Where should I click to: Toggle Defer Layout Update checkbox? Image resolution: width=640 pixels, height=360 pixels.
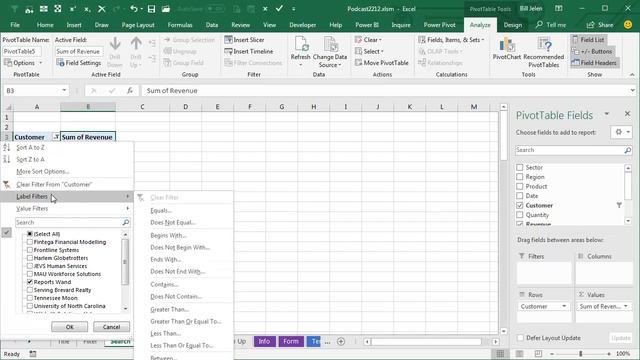click(x=520, y=338)
